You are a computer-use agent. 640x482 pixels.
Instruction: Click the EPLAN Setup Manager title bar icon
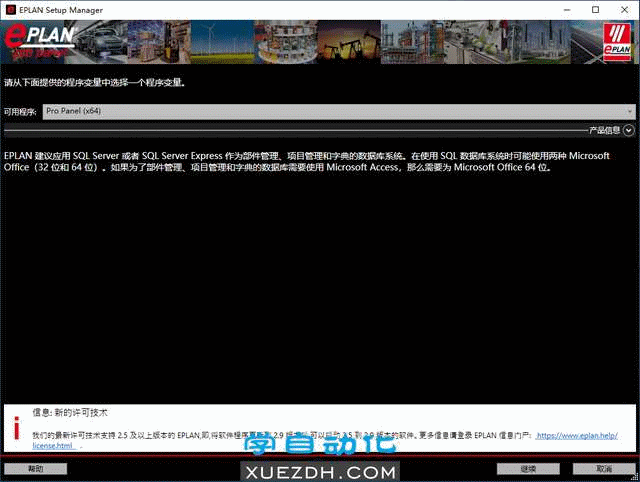[x=11, y=10]
